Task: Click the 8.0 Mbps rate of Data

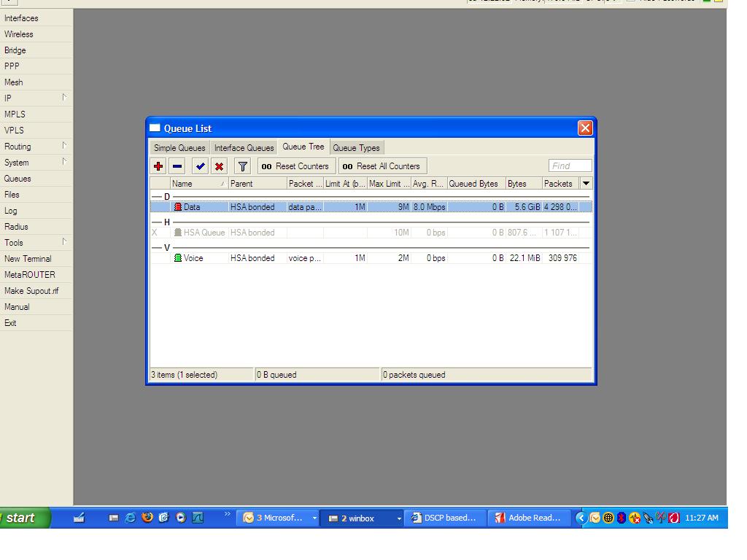Action: (x=429, y=207)
